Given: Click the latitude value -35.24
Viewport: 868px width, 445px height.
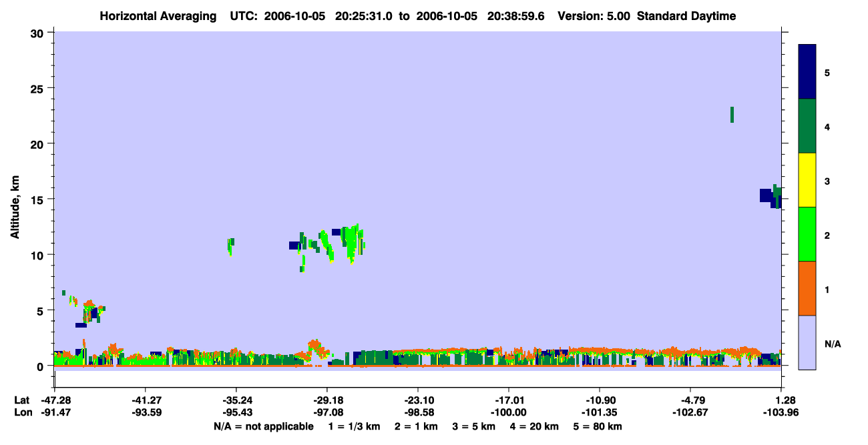Looking at the screenshot, I should coord(236,400).
